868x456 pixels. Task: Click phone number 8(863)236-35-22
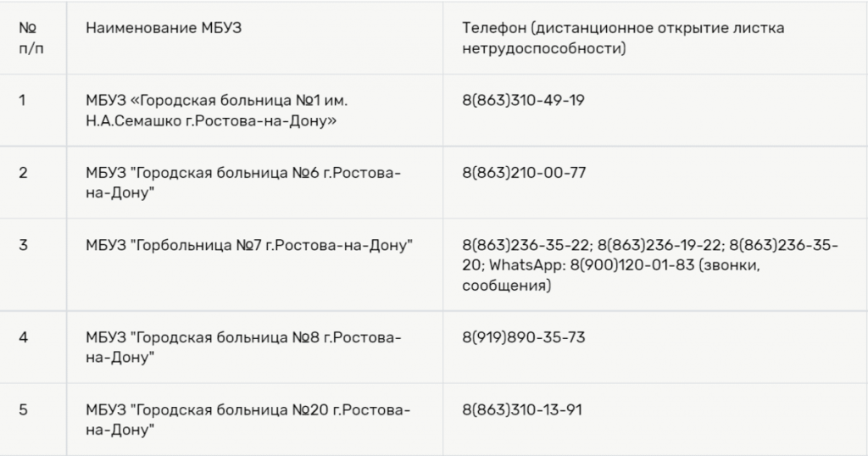[x=526, y=246]
